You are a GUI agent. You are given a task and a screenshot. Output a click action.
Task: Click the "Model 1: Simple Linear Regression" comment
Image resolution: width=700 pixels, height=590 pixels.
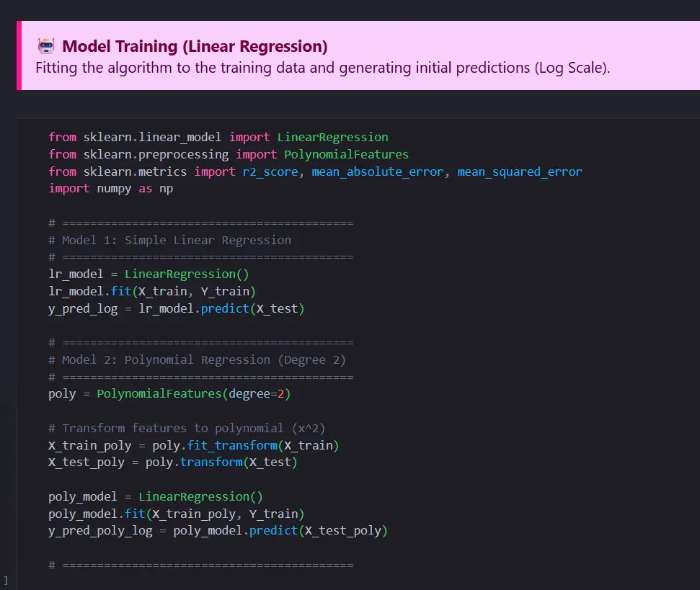pyautogui.click(x=176, y=240)
